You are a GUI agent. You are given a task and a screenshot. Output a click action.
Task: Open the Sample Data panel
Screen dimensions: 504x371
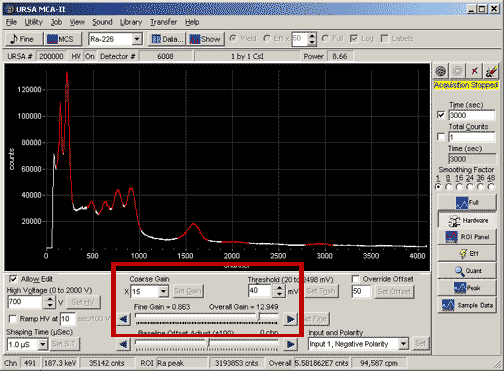click(x=467, y=305)
